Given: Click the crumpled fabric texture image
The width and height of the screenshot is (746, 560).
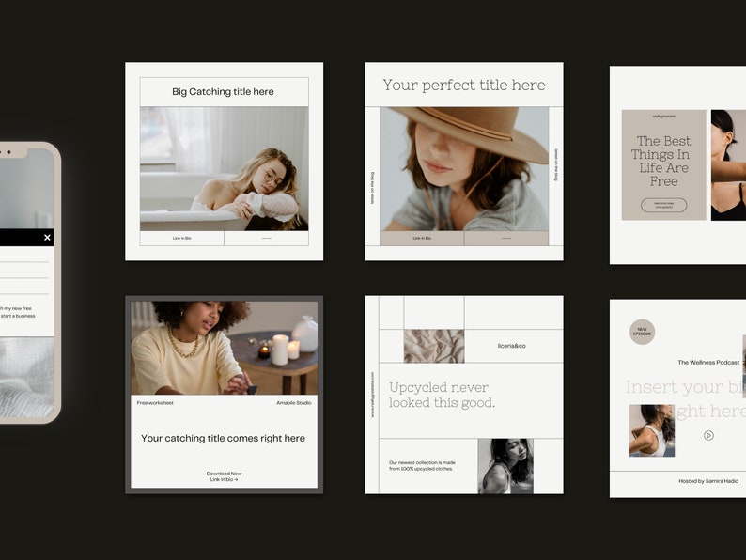Looking at the screenshot, I should [x=434, y=346].
